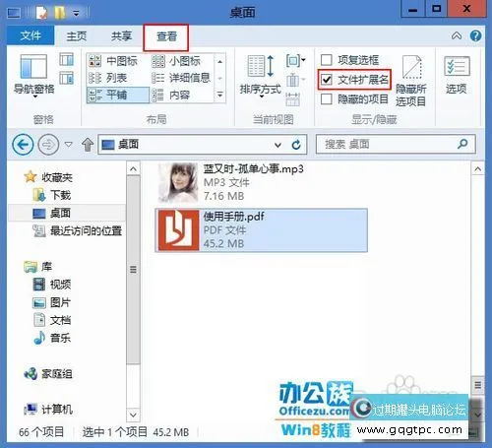Image resolution: width=492 pixels, height=448 pixels.
Task: Click the PDF file red icon
Action: pyautogui.click(x=179, y=230)
